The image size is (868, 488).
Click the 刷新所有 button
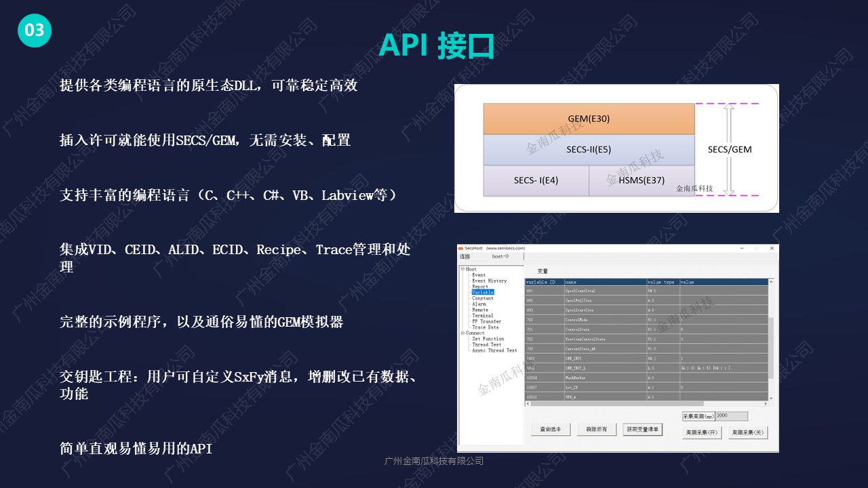[x=596, y=430]
